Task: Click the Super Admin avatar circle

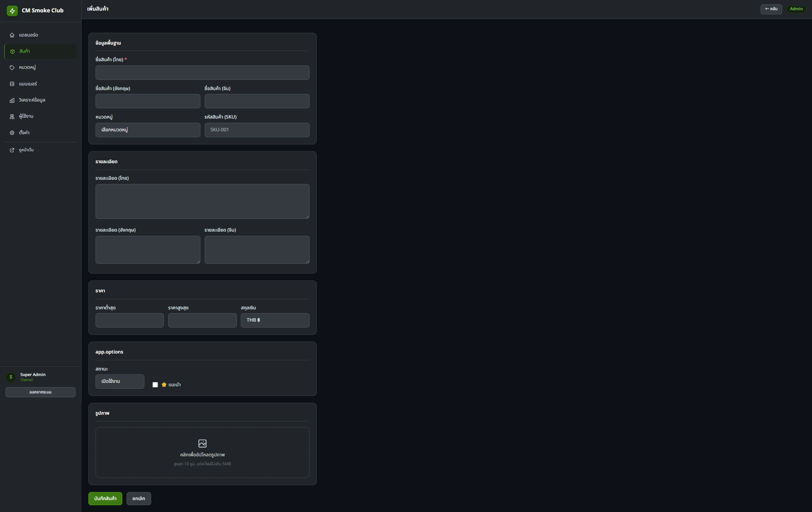Action: [11, 377]
